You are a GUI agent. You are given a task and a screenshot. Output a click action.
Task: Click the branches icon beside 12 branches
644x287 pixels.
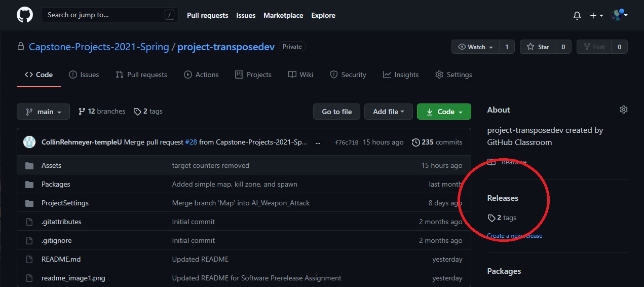pos(82,112)
